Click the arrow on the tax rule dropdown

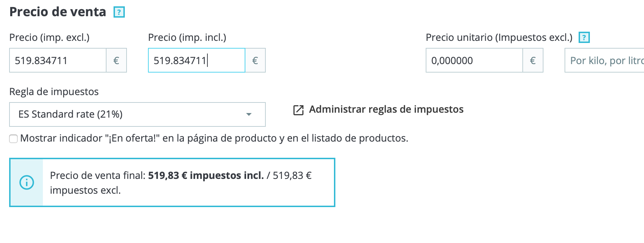point(249,114)
